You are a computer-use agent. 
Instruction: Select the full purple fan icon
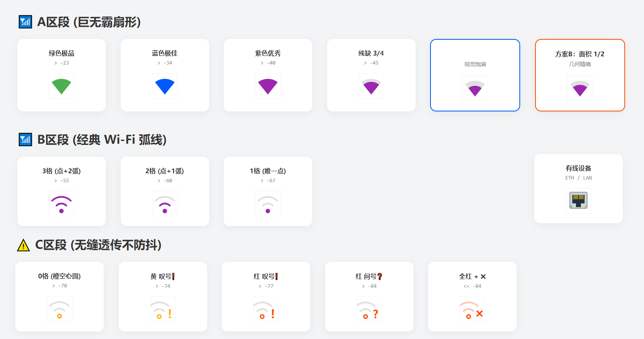point(268,86)
